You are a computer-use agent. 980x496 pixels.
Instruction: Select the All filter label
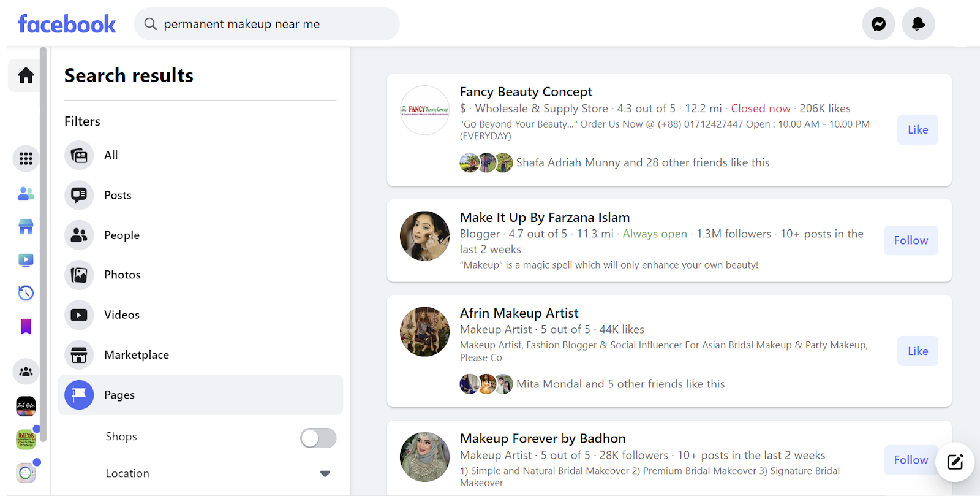111,155
